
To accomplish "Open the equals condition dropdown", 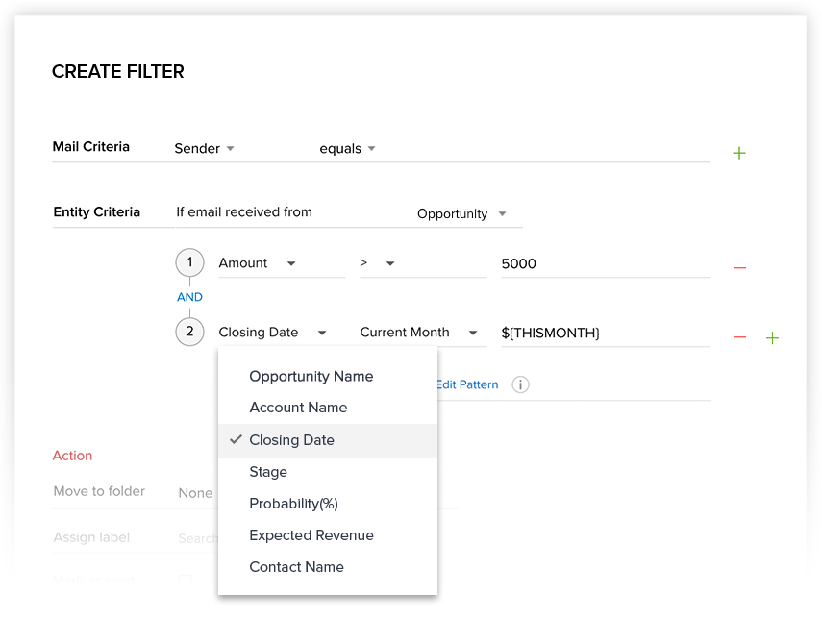I will [347, 149].
